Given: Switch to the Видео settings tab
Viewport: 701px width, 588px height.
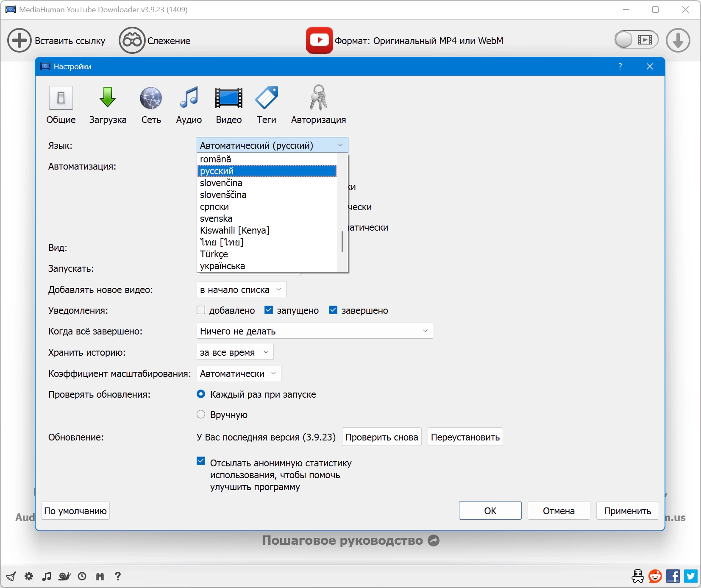Looking at the screenshot, I should [x=228, y=105].
